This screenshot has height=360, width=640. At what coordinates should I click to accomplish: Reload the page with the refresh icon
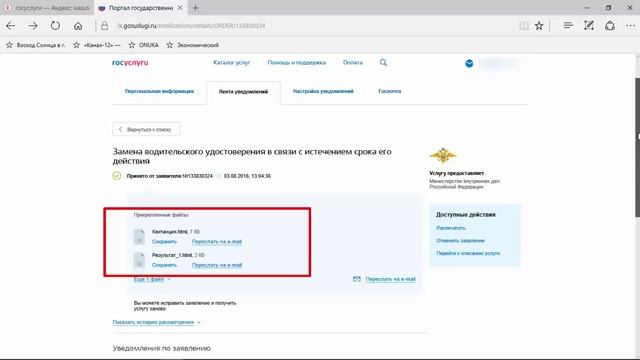[x=55, y=26]
